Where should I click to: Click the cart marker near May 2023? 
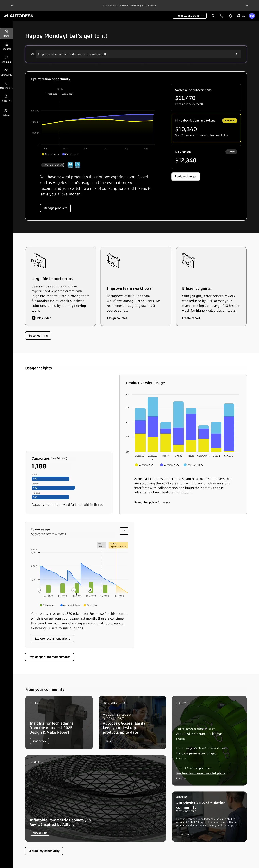pyautogui.click(x=90, y=590)
